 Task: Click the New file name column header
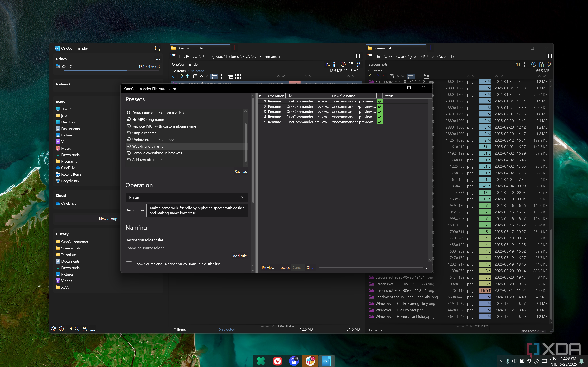point(354,96)
